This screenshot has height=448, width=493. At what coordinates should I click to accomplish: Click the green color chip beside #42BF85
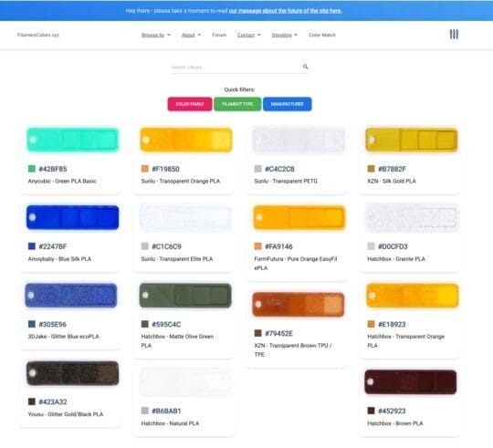pyautogui.click(x=32, y=169)
